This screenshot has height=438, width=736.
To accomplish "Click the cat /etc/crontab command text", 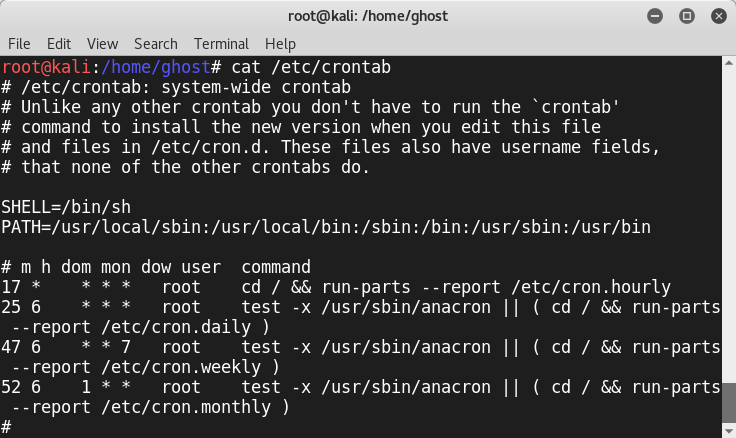I will pyautogui.click(x=311, y=67).
